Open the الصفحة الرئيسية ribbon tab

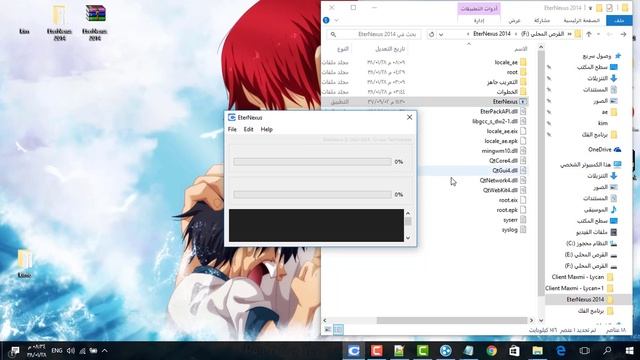click(582, 20)
